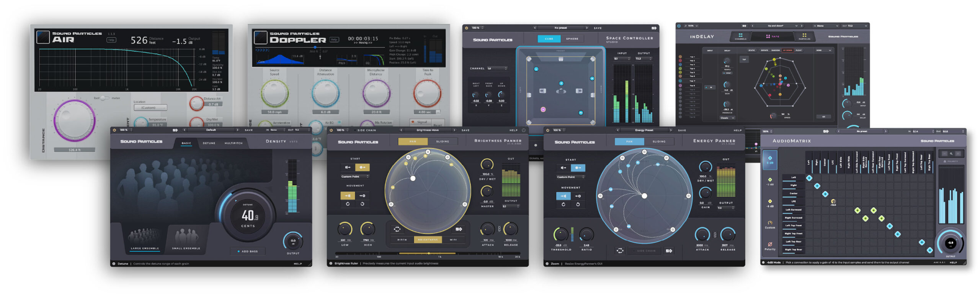Open the Output format dropdown in Energy Panner
Screen dimensions: 980x297
click(725, 208)
